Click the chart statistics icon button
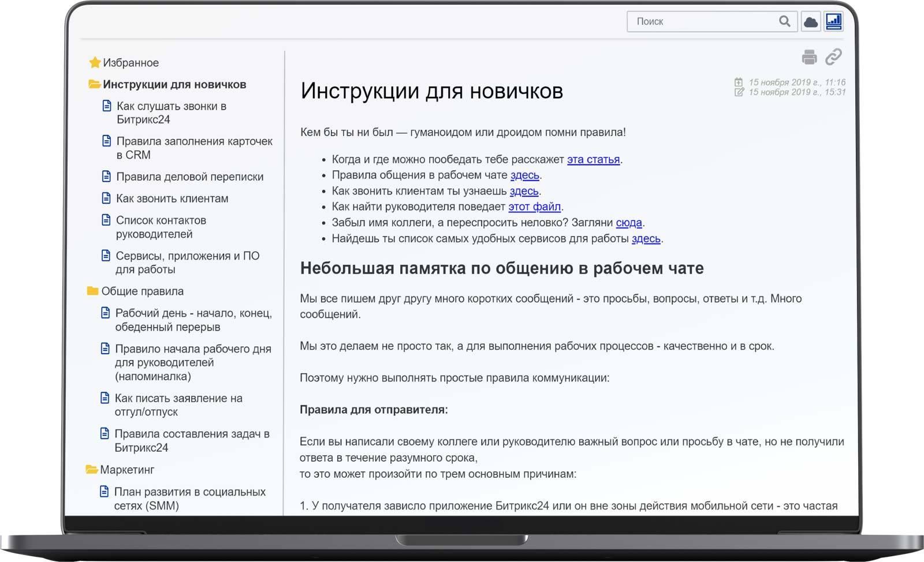The width and height of the screenshot is (924, 562). point(833,22)
